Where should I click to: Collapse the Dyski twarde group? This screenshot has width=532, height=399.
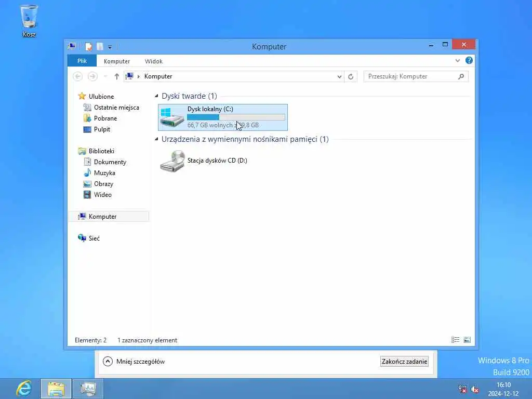[x=156, y=96]
